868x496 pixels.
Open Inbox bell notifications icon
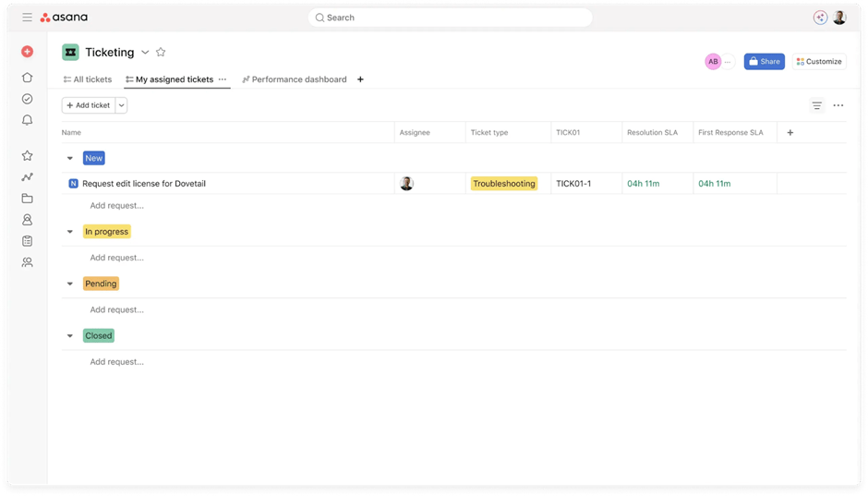[27, 120]
